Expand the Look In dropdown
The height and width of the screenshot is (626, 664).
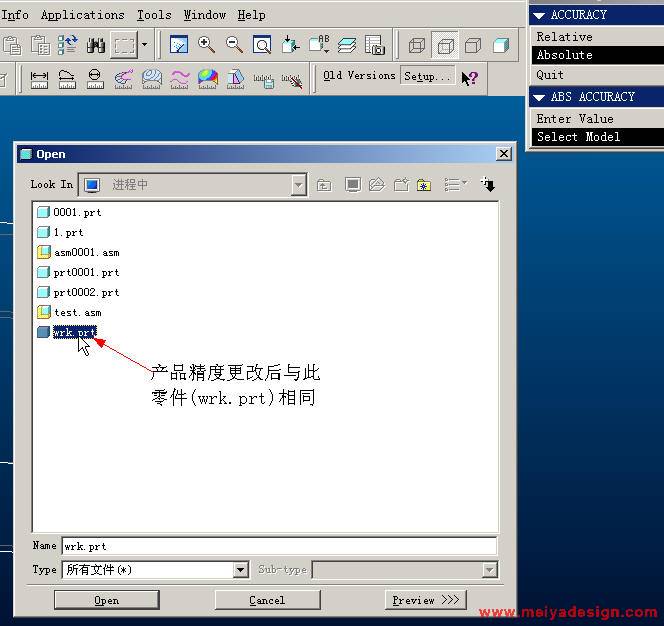pyautogui.click(x=299, y=185)
